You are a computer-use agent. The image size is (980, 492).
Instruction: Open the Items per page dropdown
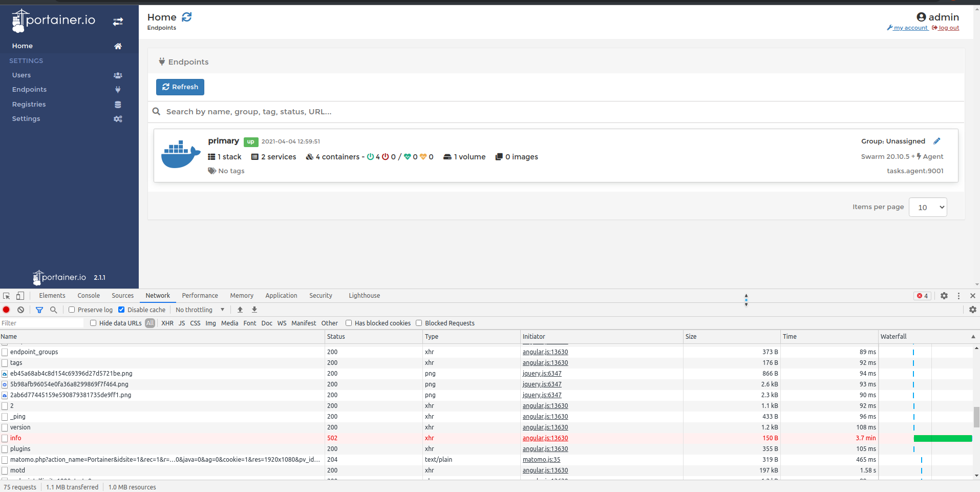pyautogui.click(x=927, y=207)
